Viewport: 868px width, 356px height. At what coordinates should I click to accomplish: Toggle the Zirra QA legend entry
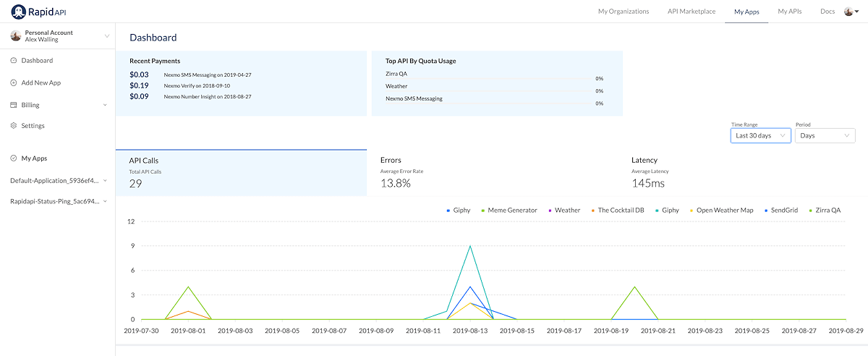coord(824,211)
